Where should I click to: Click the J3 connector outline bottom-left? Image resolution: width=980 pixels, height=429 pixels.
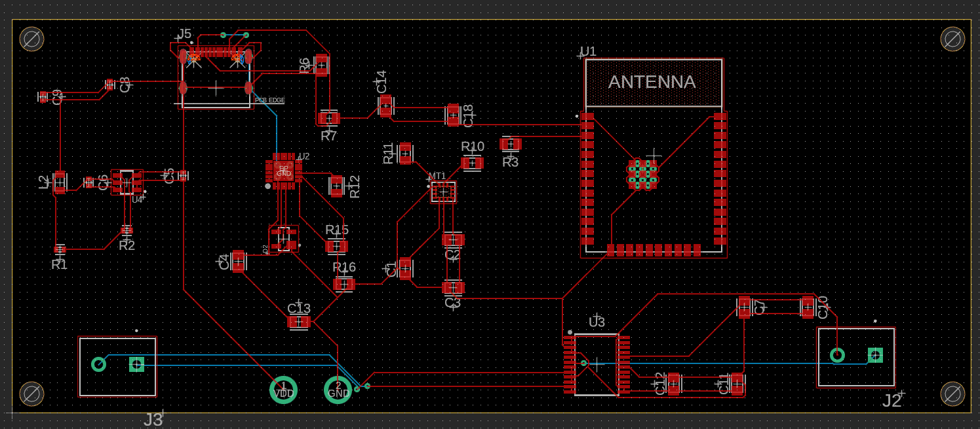click(x=117, y=365)
